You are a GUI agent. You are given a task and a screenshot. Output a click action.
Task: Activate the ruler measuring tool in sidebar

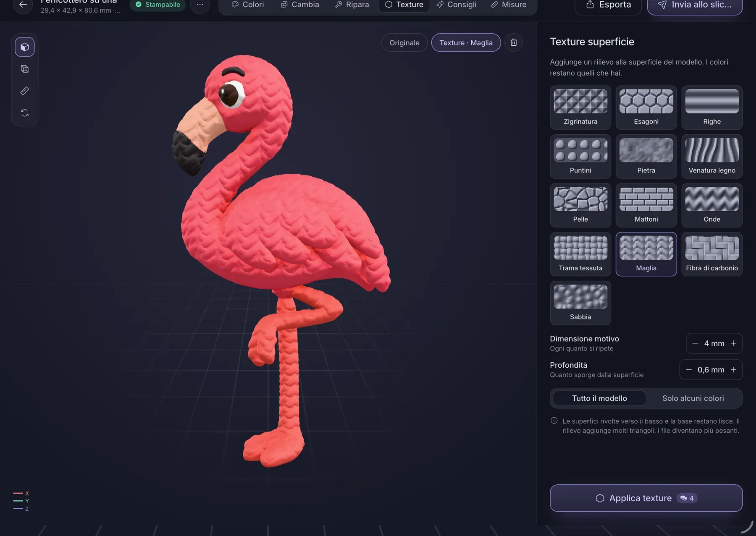tap(25, 91)
